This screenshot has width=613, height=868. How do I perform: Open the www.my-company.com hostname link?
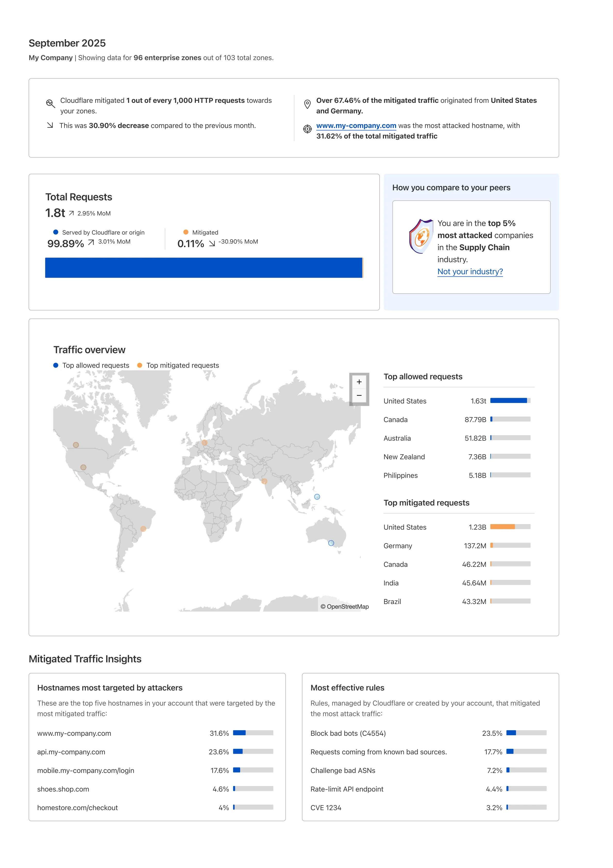[x=356, y=126]
